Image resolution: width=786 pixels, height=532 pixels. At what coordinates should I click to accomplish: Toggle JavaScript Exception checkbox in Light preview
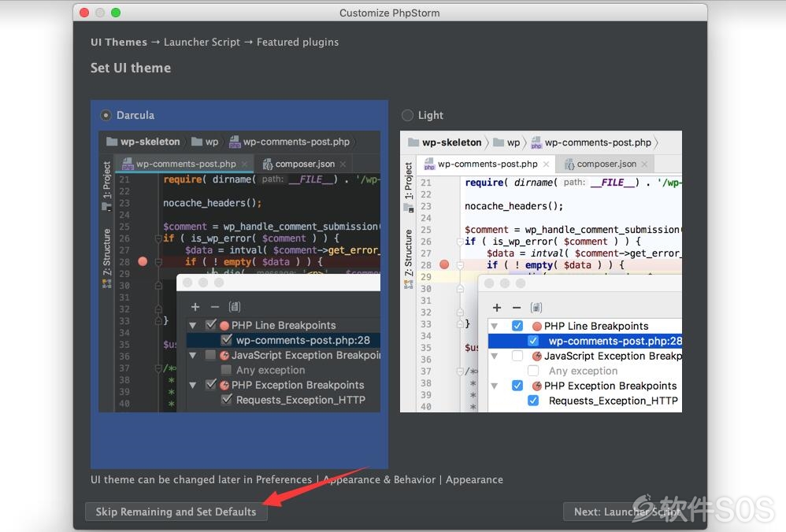(517, 357)
